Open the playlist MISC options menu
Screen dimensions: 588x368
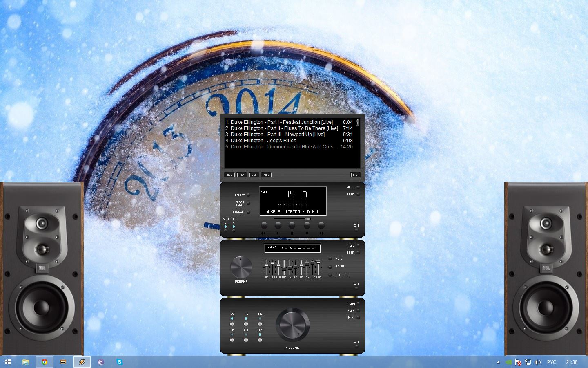pyautogui.click(x=266, y=175)
